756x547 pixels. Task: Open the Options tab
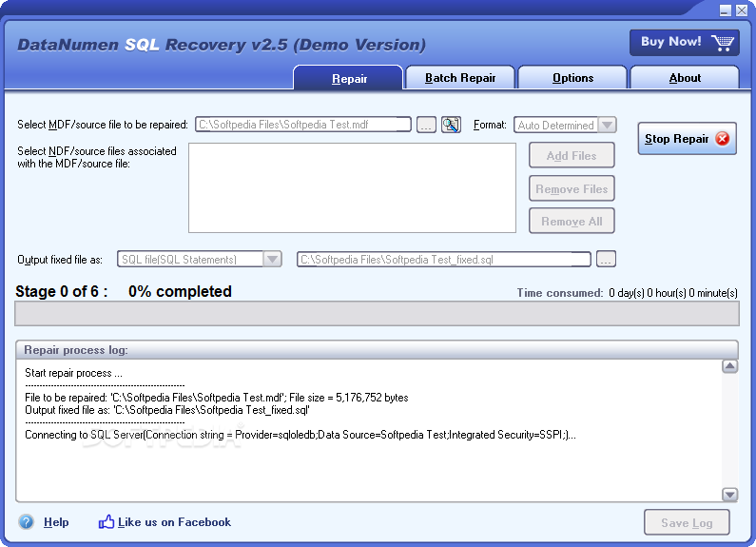(x=572, y=78)
